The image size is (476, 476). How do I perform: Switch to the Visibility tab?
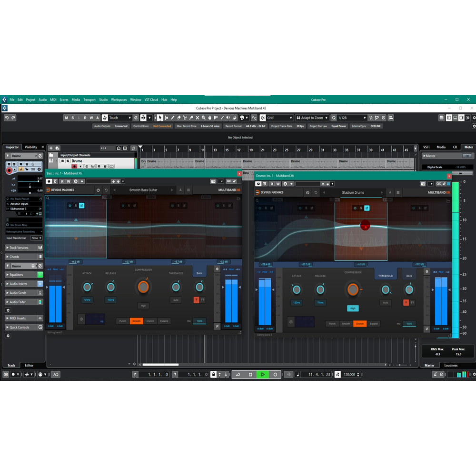pyautogui.click(x=31, y=147)
